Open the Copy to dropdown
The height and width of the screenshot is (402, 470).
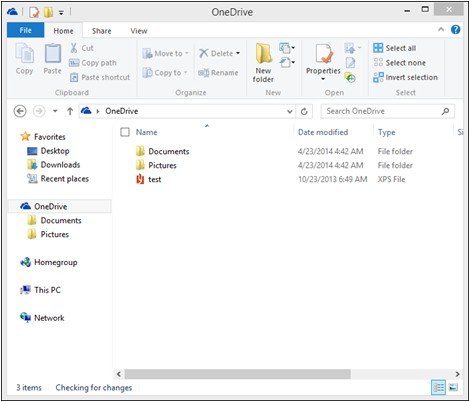pos(165,73)
